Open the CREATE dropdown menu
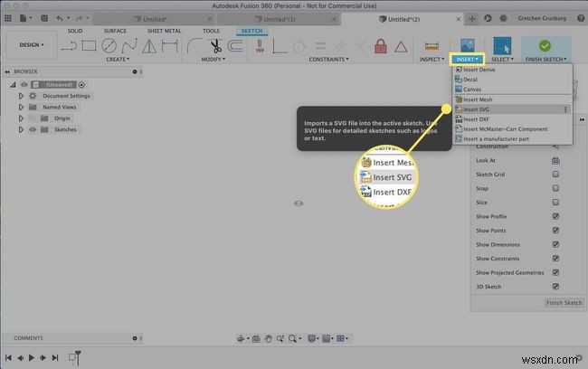Image resolution: width=588 pixels, height=369 pixels. [x=118, y=60]
